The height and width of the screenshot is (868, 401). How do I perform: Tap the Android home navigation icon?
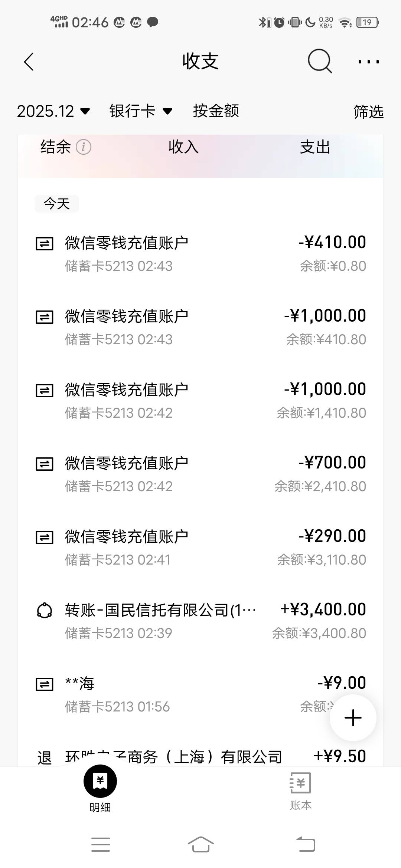(200, 845)
